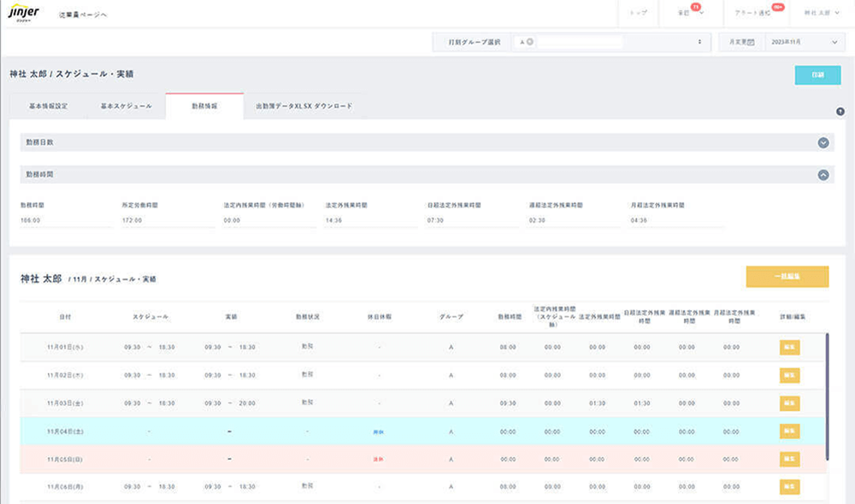Click 編集 for the 11月01日 row

(789, 348)
